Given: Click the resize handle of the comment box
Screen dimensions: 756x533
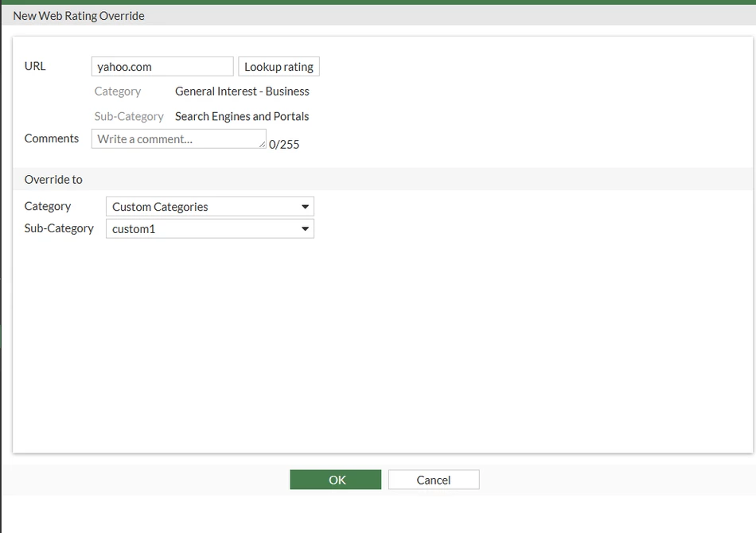Looking at the screenshot, I should pyautogui.click(x=263, y=144).
